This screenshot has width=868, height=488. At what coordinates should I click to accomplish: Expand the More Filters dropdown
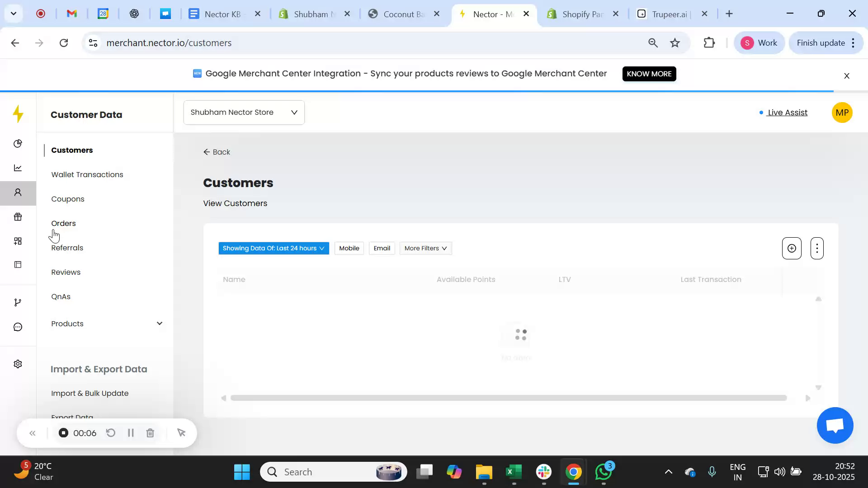click(425, 248)
